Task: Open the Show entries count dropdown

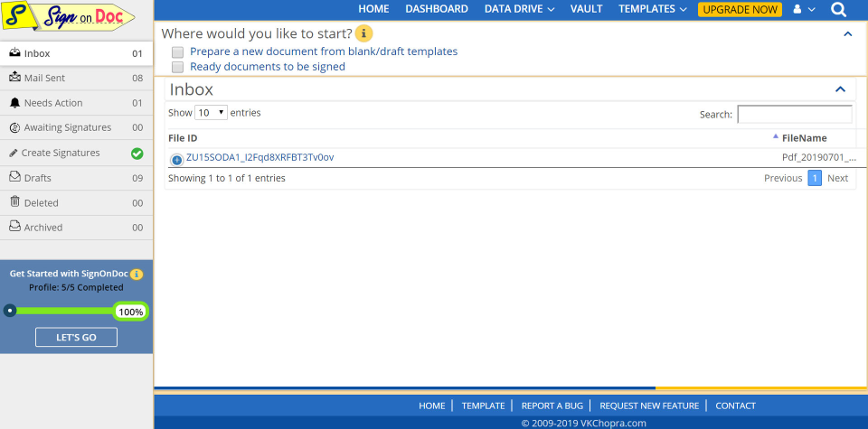Action: tap(211, 113)
